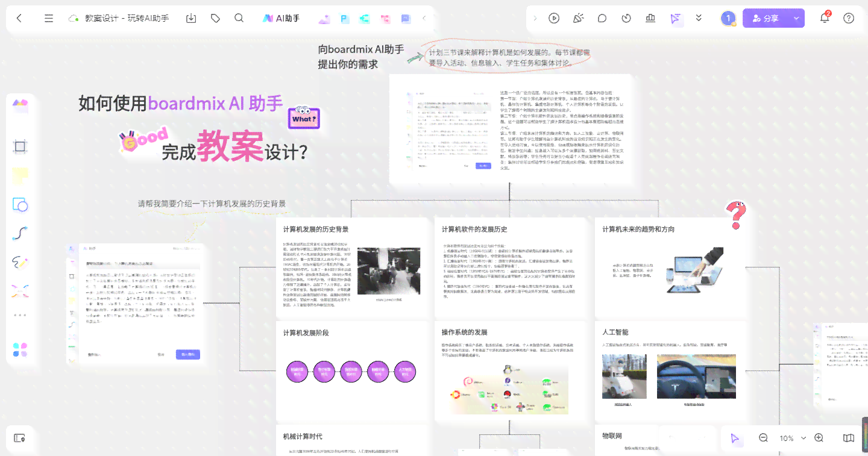868x456 pixels.
Task: Select the 计算机发展阶段 card title
Action: point(306,333)
